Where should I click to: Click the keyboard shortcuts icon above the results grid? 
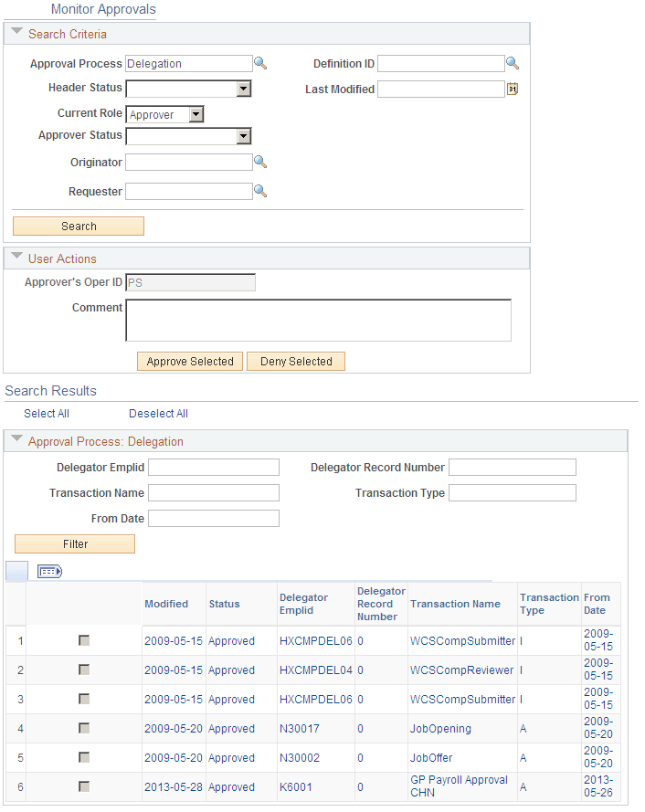click(x=49, y=570)
